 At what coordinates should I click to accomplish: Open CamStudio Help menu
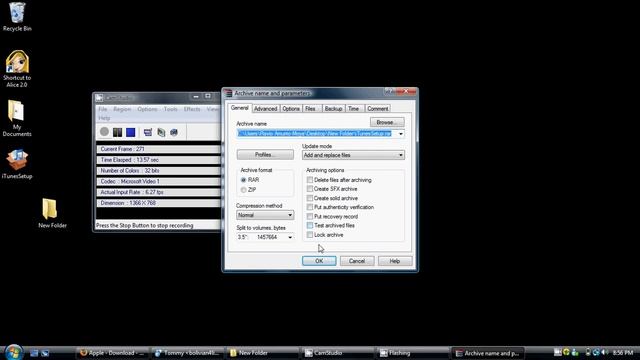click(x=104, y=118)
